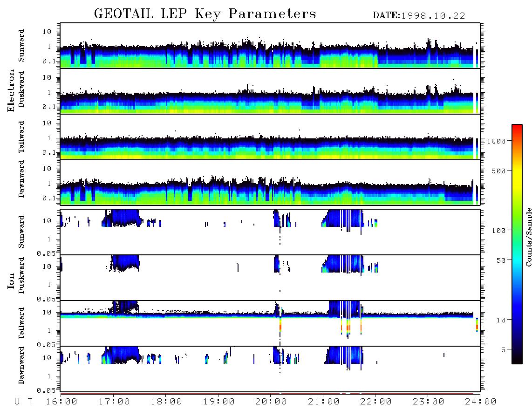
Task: Click the time axis label 19:00
Action: point(219,402)
